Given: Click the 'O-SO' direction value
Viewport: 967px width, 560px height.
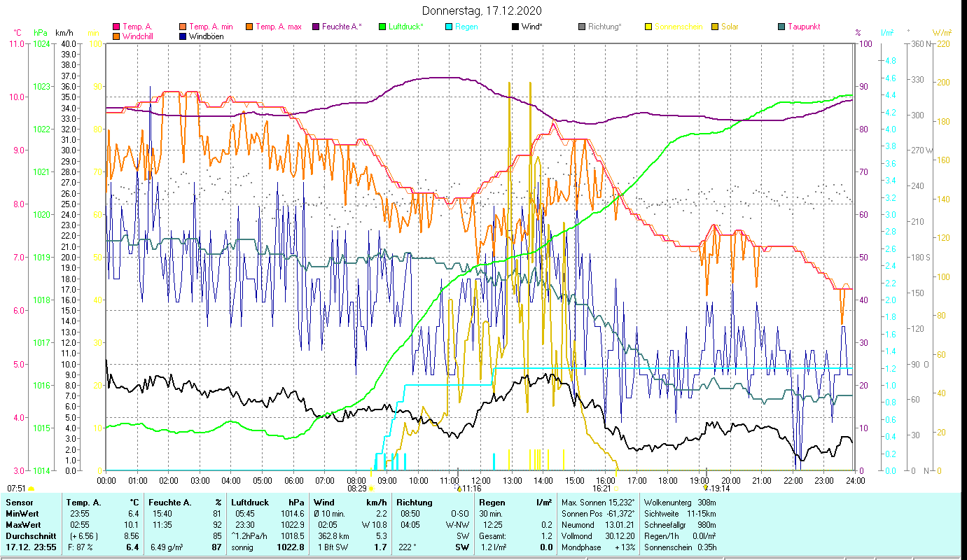Looking at the screenshot, I should pyautogui.click(x=460, y=514).
